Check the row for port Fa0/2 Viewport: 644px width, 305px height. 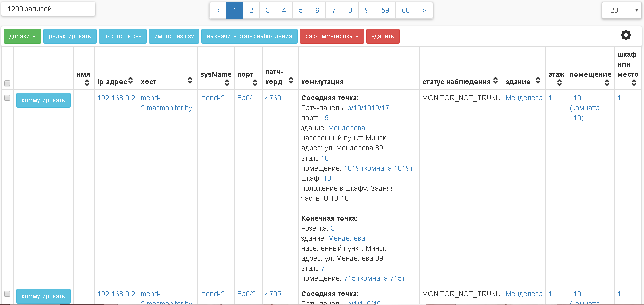(x=7, y=294)
